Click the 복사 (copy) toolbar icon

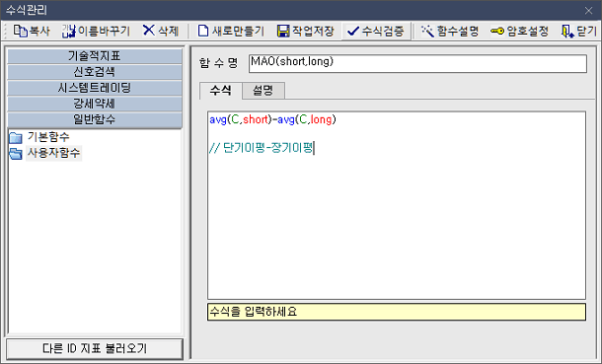pyautogui.click(x=21, y=31)
